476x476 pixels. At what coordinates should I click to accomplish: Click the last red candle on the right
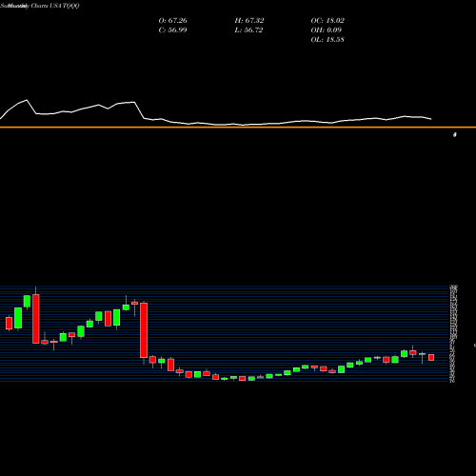431,358
